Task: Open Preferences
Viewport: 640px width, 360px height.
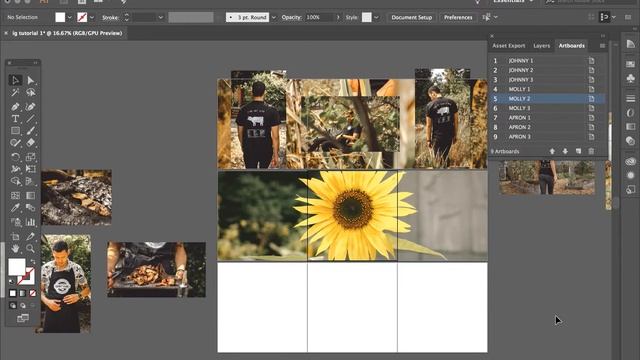Action: pos(458,17)
